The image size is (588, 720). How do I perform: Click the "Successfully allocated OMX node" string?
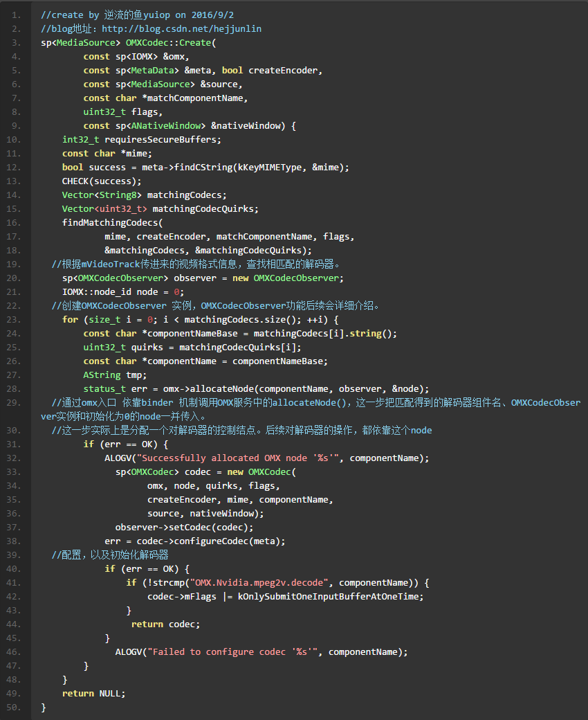237,458
